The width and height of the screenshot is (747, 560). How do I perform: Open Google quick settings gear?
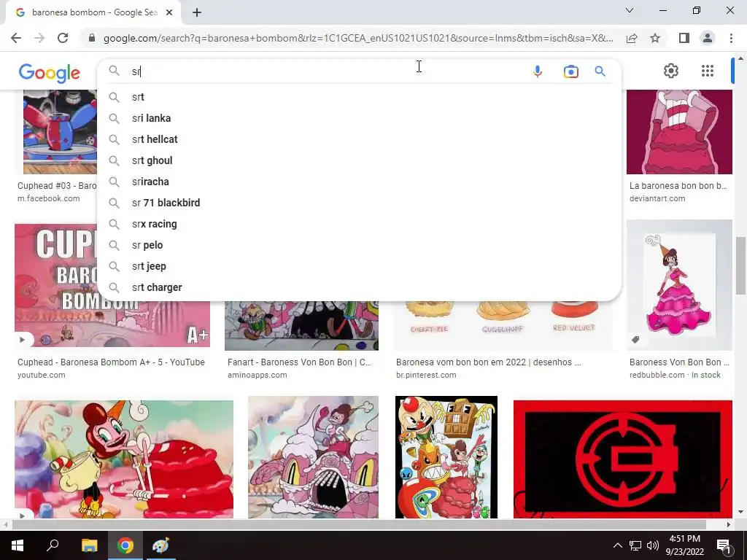coord(671,71)
